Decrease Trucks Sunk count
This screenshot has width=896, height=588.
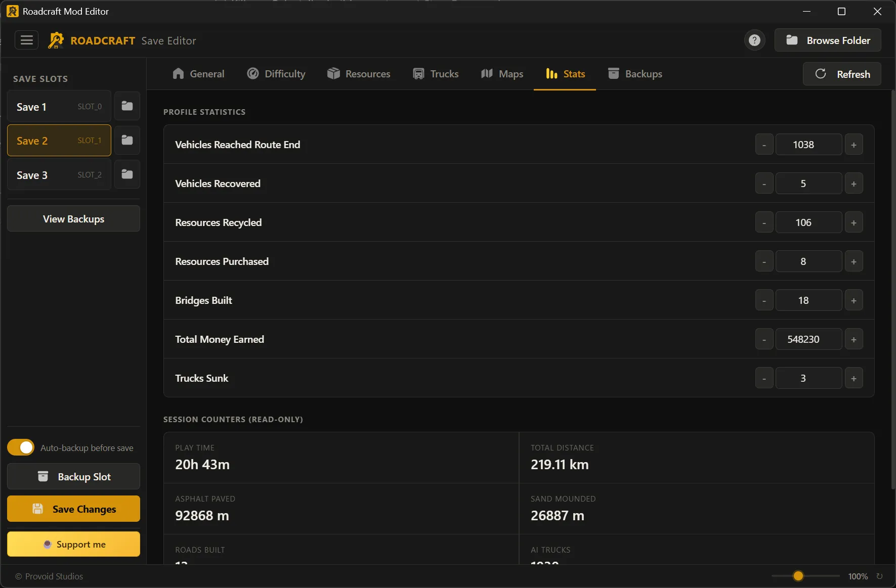(764, 378)
